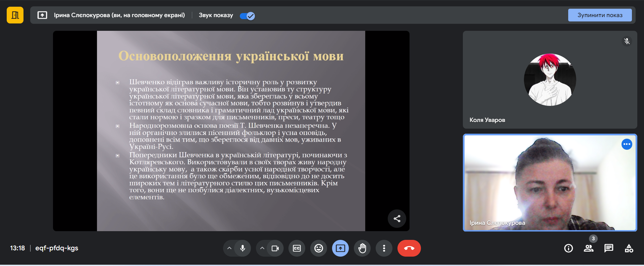
Task: Mute the microphone
Action: 243,248
